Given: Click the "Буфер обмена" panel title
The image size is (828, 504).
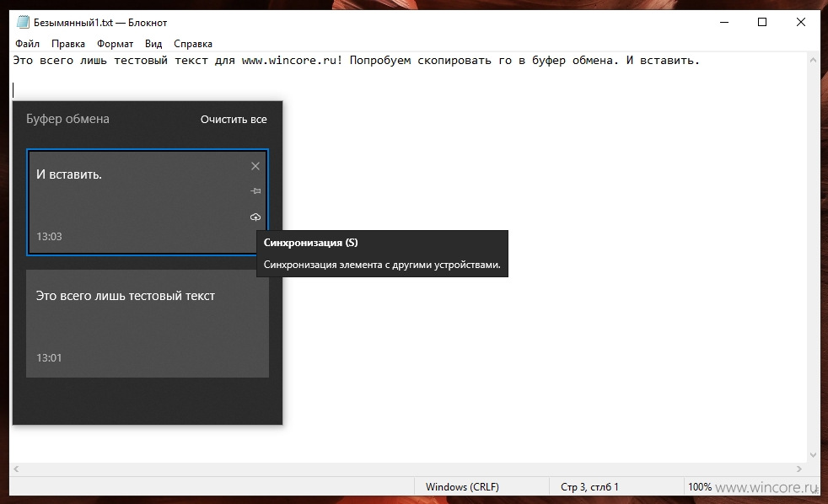Looking at the screenshot, I should pos(67,119).
